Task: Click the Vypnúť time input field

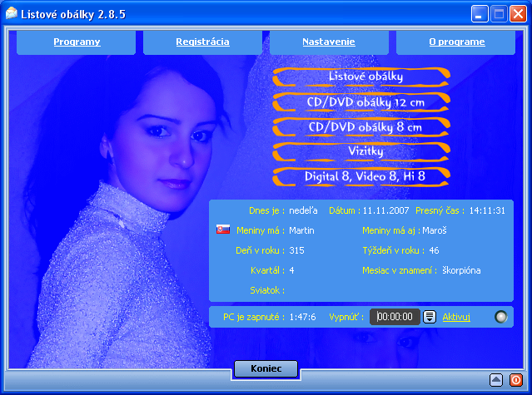Action: click(395, 317)
